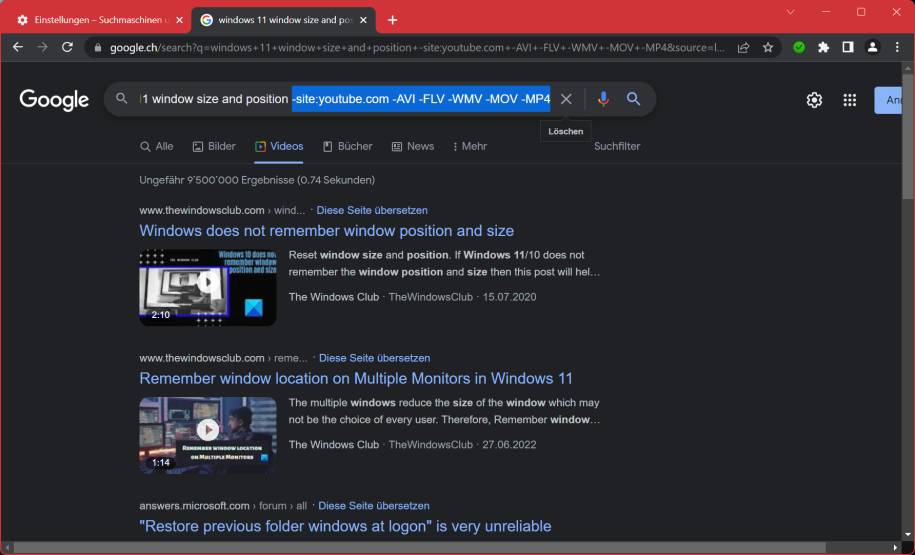
Task: Open the Suchfilter options
Action: (617, 146)
